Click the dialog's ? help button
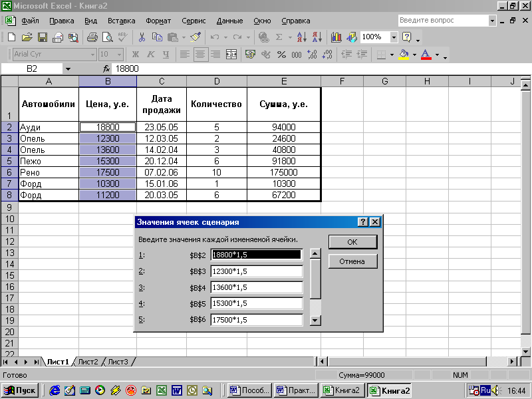The image size is (532, 399). (362, 222)
